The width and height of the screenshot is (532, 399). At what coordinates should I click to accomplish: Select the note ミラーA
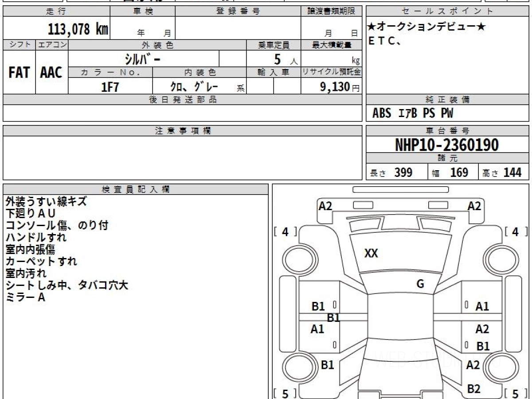point(25,297)
